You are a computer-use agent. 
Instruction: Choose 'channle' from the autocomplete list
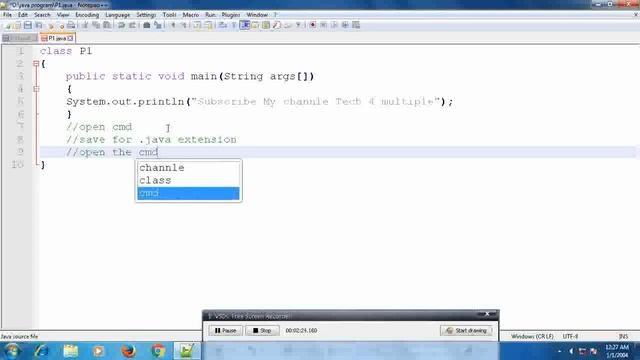pos(188,168)
